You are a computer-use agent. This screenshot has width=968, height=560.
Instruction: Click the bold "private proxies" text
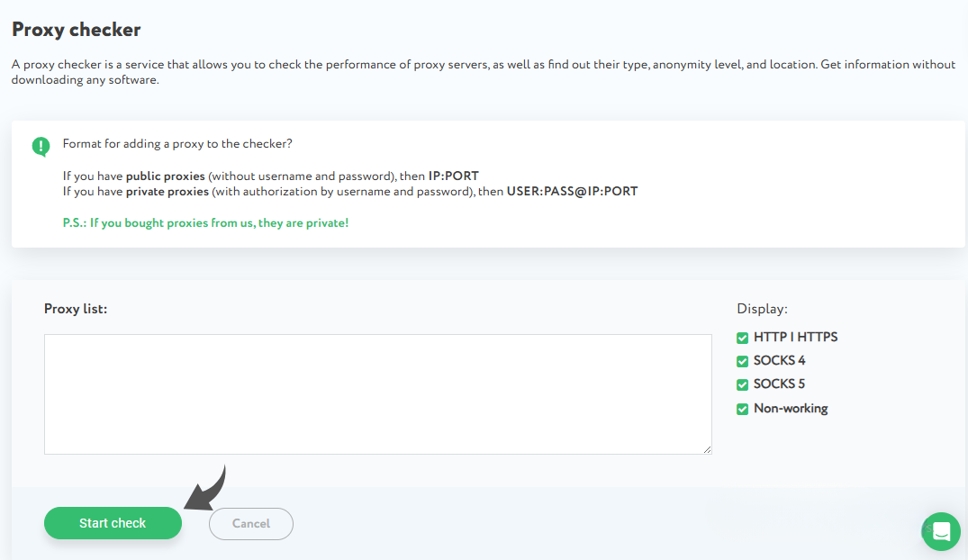coord(167,192)
